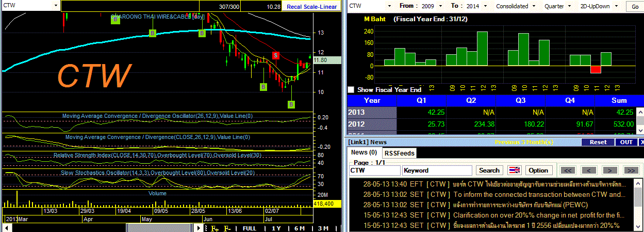Switch to the News (0) tab

pyautogui.click(x=364, y=152)
